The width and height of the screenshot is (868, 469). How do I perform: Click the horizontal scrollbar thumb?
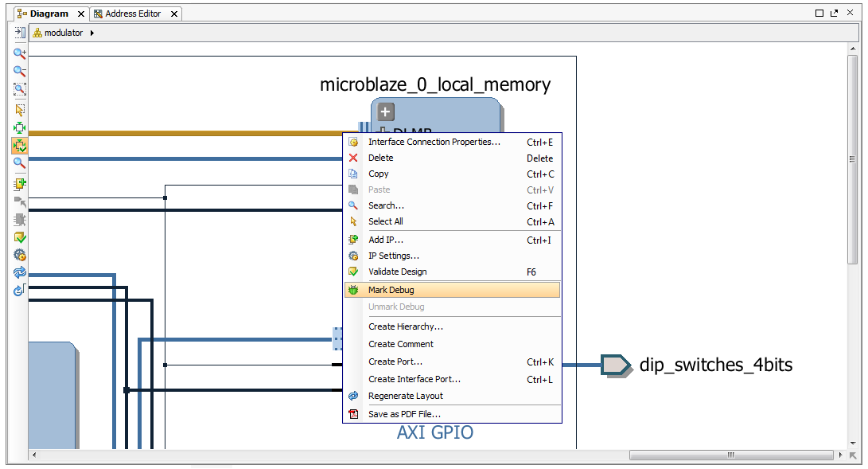click(730, 455)
